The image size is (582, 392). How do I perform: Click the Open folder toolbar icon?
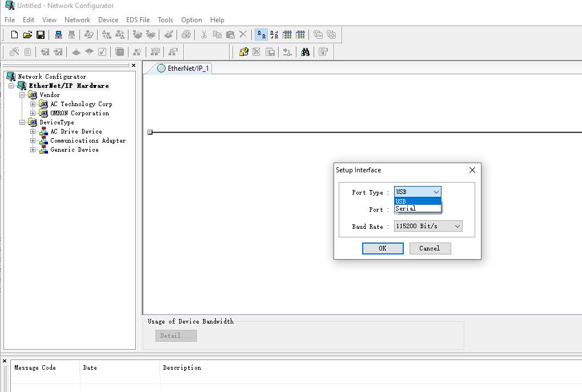click(x=27, y=35)
